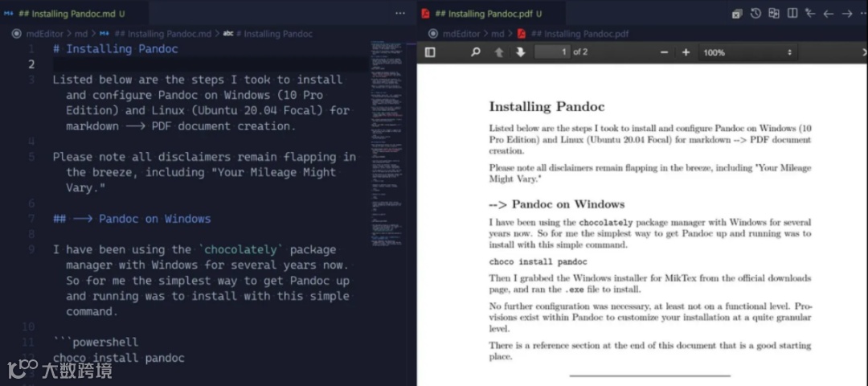
Task: Click 'Installing Pandoc' title in PDF
Action: pyautogui.click(x=547, y=106)
